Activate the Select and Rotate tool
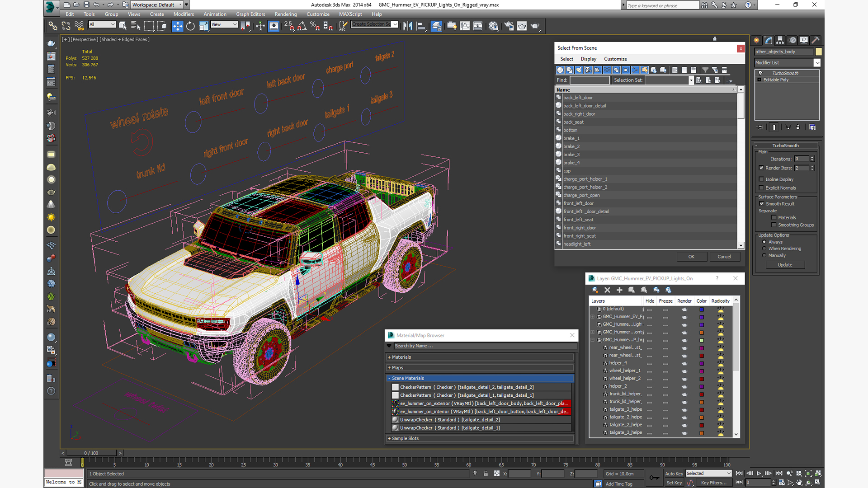The image size is (868, 488). [x=191, y=26]
